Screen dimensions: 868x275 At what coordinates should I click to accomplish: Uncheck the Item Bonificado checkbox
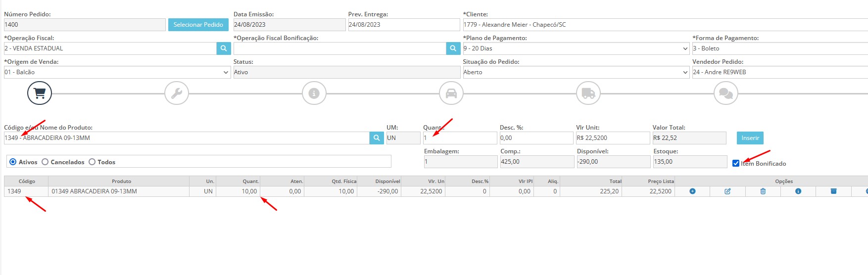tap(736, 163)
